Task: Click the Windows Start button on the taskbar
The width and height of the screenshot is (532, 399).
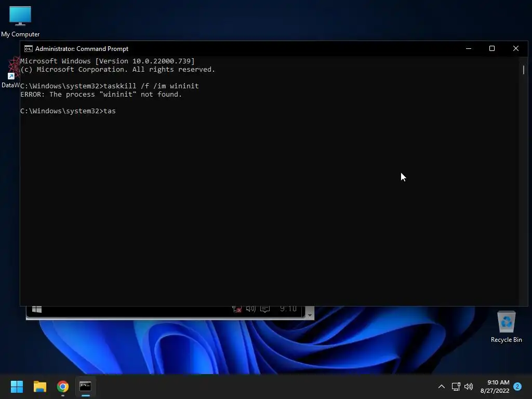Action: pos(17,387)
